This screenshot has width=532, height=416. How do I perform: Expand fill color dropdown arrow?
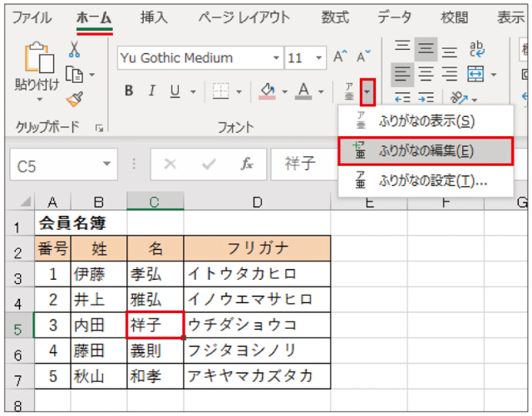(x=284, y=91)
